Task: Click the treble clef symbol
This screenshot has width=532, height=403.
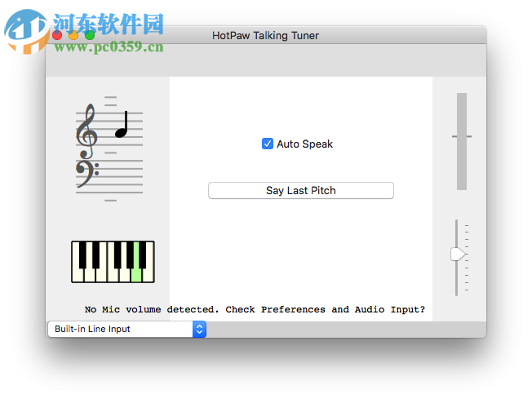Action: pos(86,131)
